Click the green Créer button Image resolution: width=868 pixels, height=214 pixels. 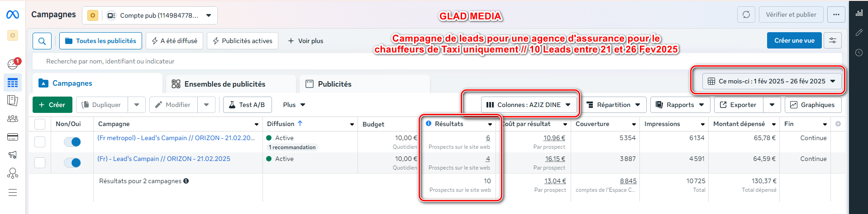click(52, 105)
